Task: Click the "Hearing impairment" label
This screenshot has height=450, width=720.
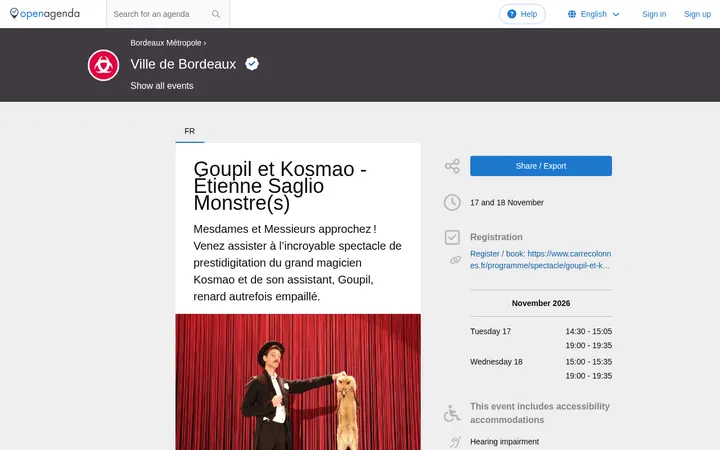Action: (504, 442)
